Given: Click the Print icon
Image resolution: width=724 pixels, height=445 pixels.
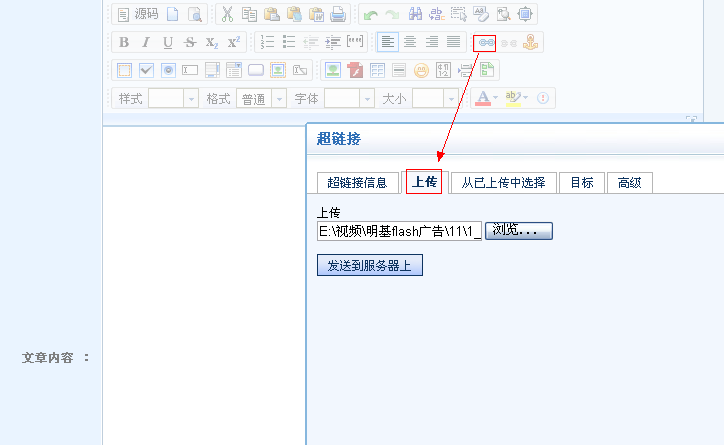Looking at the screenshot, I should (338, 14).
